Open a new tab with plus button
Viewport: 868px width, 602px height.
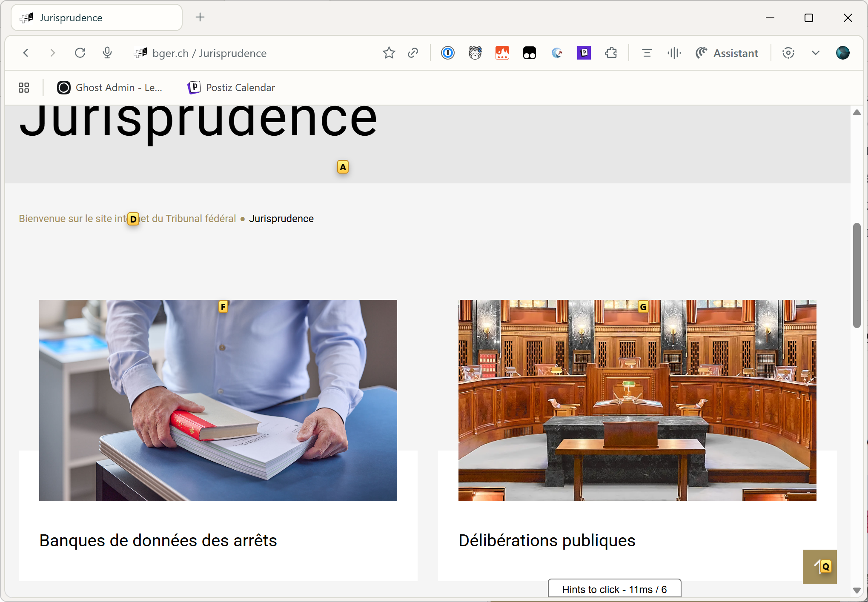[200, 17]
